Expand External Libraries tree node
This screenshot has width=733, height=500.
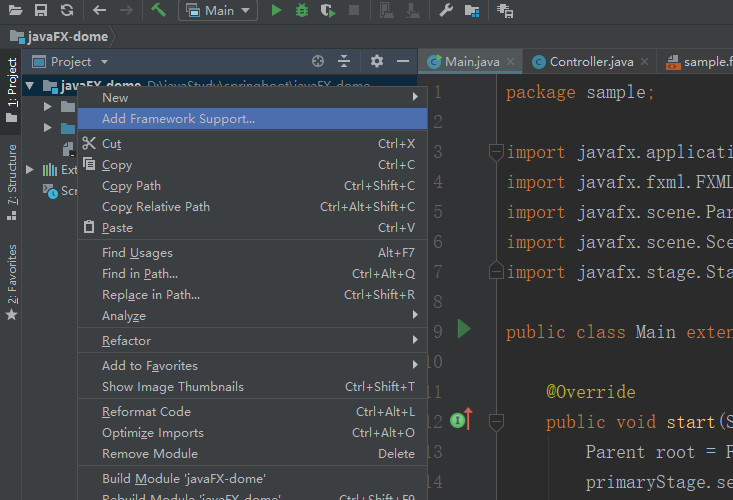tap(30, 170)
